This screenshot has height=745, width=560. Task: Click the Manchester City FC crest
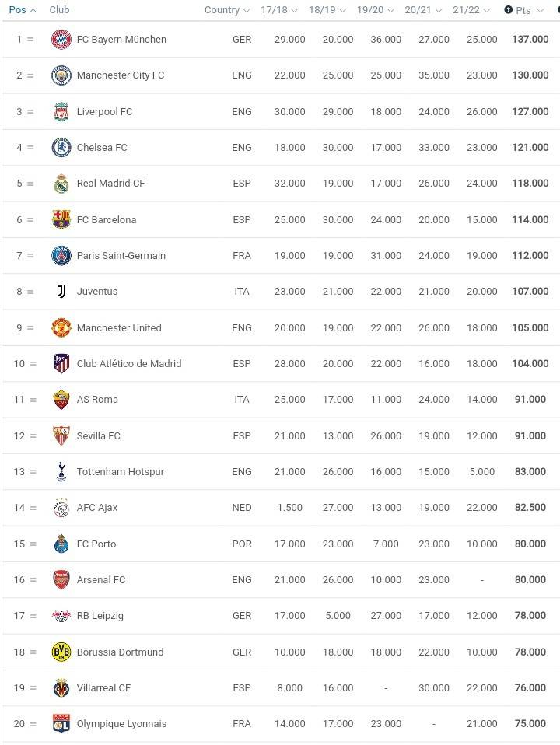(61, 75)
